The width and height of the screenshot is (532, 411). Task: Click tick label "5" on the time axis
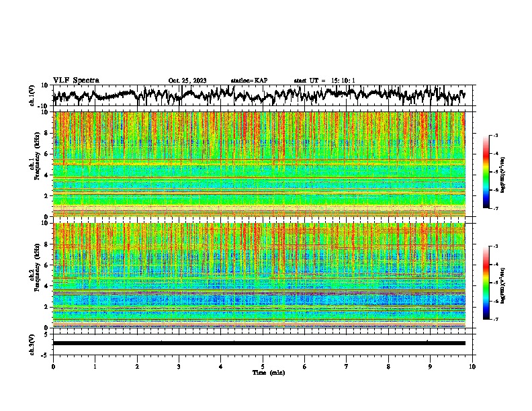pyautogui.click(x=263, y=367)
